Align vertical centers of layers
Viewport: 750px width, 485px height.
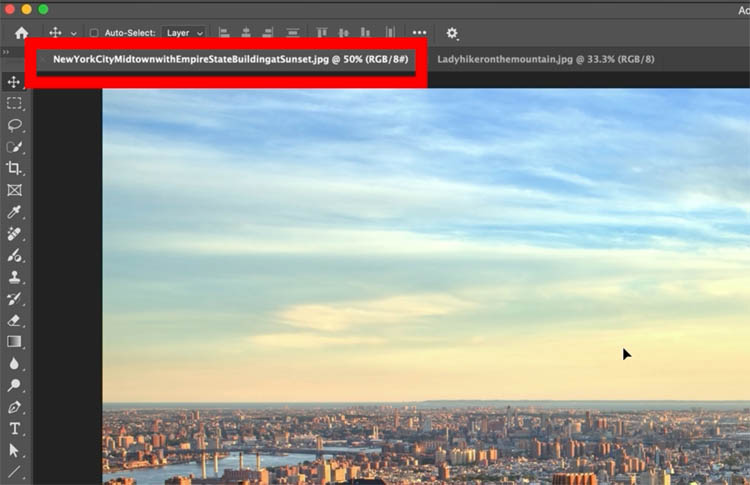point(343,33)
